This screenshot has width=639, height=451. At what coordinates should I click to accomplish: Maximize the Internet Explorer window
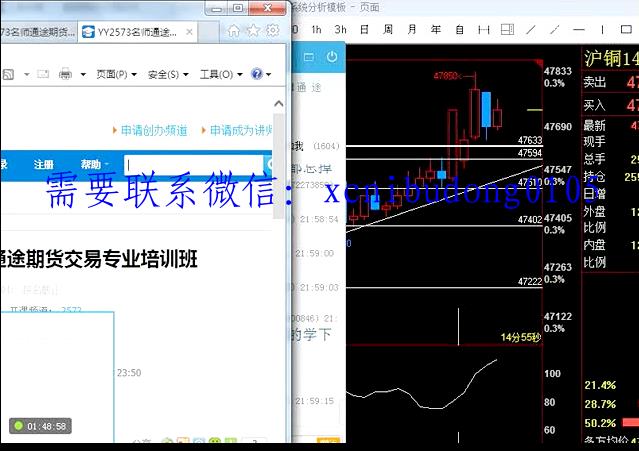point(238,8)
